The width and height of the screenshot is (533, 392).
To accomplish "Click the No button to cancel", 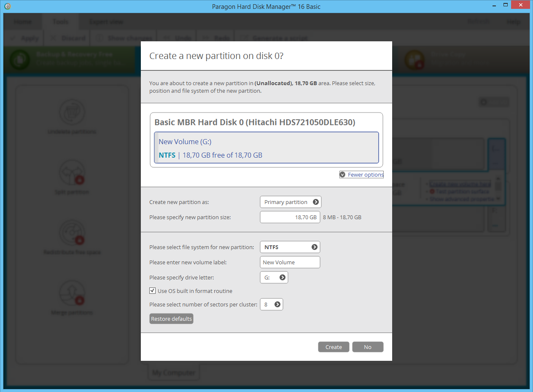I will (x=368, y=347).
